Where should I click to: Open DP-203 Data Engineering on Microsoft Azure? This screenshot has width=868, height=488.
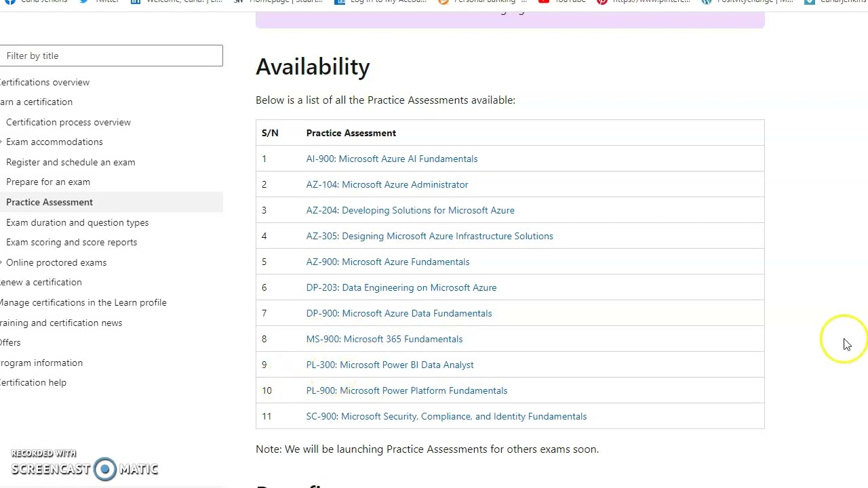tap(401, 287)
